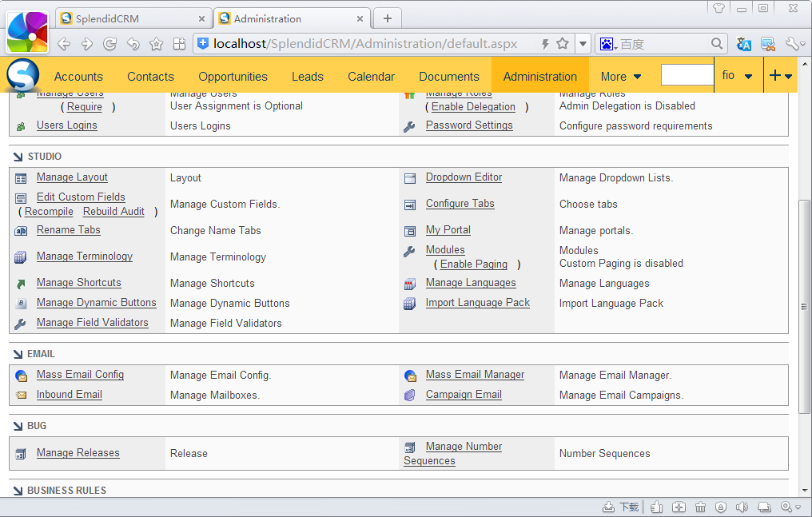
Task: Click the CRM search input field
Action: point(687,75)
